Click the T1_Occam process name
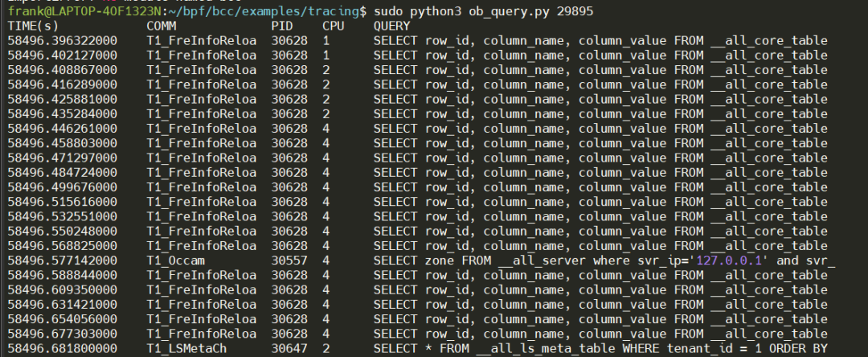 [175, 261]
